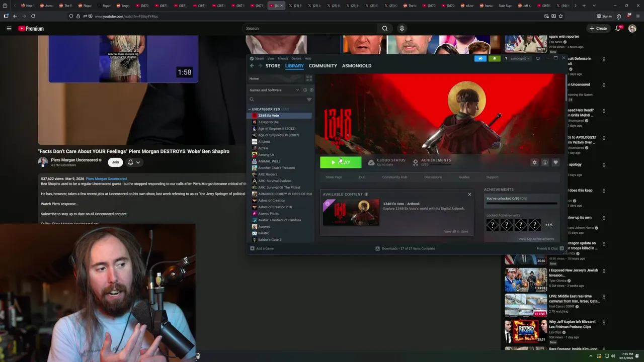
Task: Switch library to grid collections view icon
Action: [x=309, y=78]
